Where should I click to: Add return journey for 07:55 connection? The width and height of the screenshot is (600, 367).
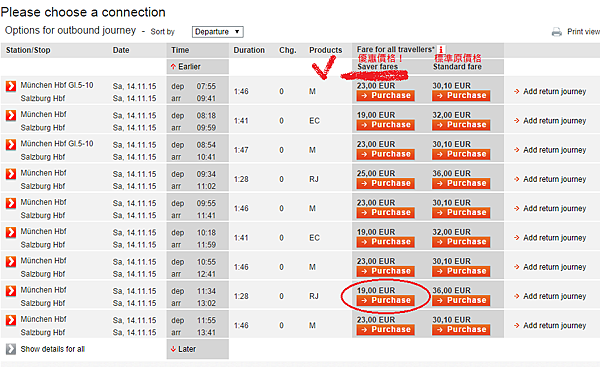(x=550, y=91)
